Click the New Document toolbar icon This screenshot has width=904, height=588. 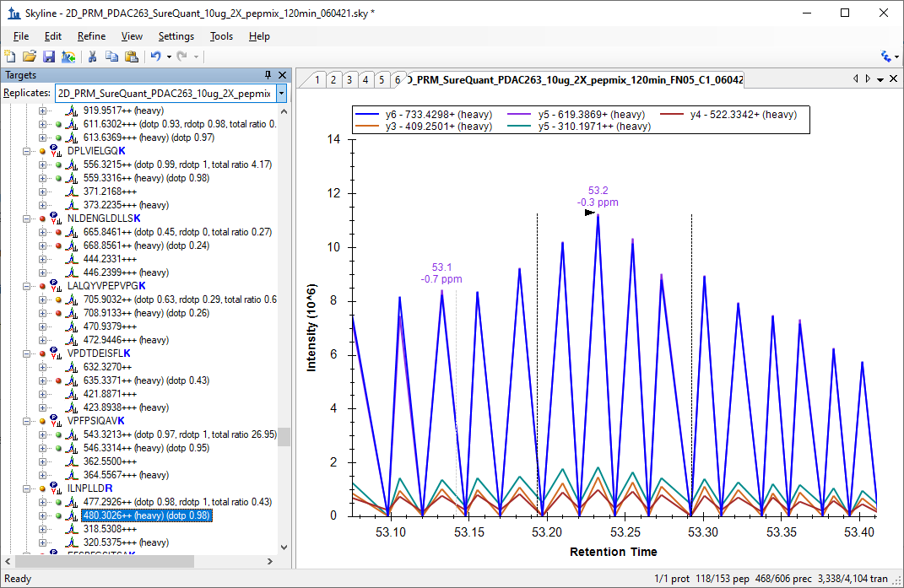pyautogui.click(x=10, y=57)
